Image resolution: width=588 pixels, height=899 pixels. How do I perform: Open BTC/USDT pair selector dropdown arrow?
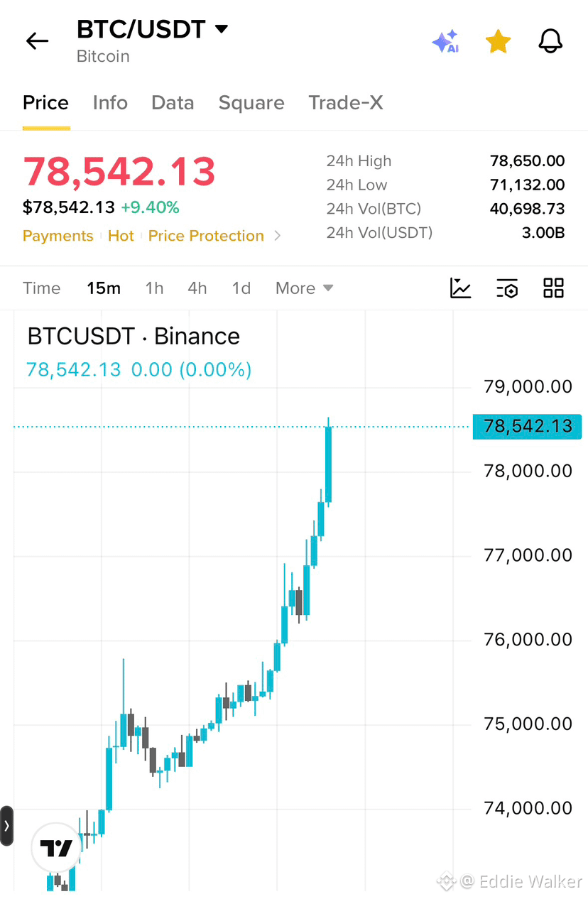tap(222, 29)
